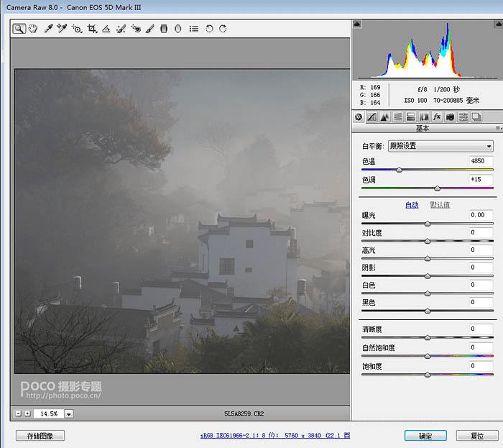Click the 存储图像 save image button
The width and height of the screenshot is (503, 448).
click(40, 436)
